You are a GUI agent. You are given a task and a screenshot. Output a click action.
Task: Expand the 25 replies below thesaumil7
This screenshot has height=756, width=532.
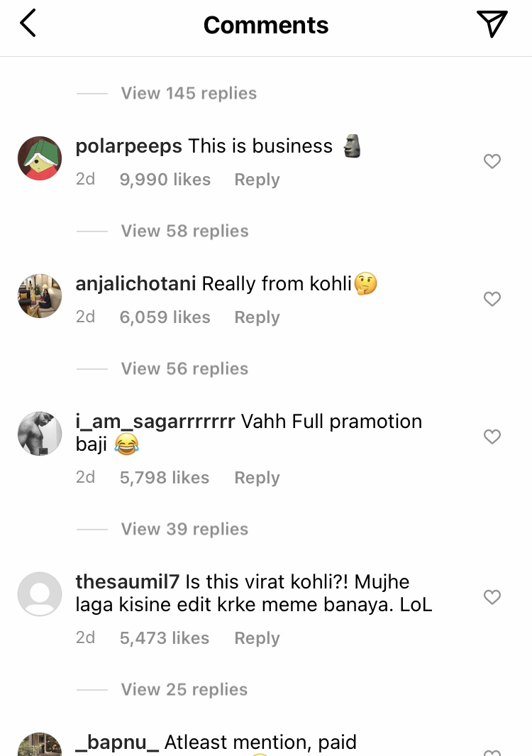pos(184,689)
